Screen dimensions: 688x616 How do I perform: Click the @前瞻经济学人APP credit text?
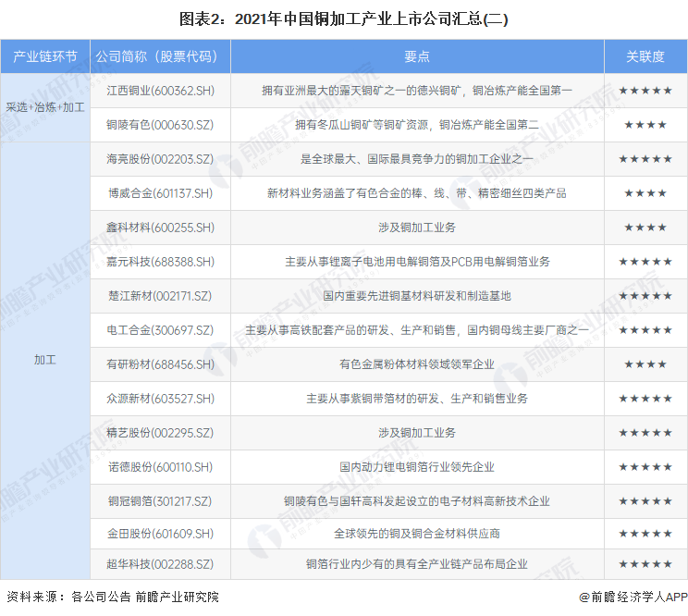click(x=633, y=598)
